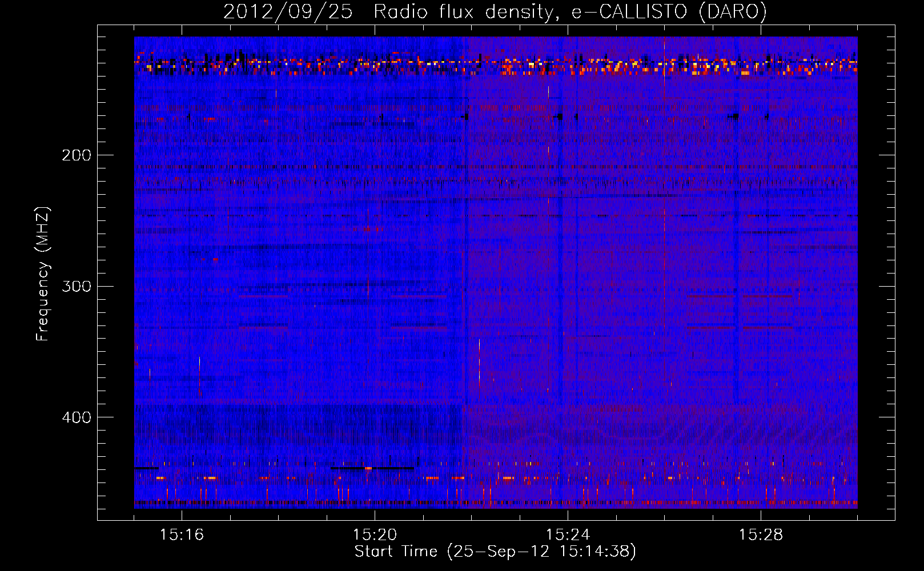
Task: Click the '400' frequency tick label
Action: [77, 417]
